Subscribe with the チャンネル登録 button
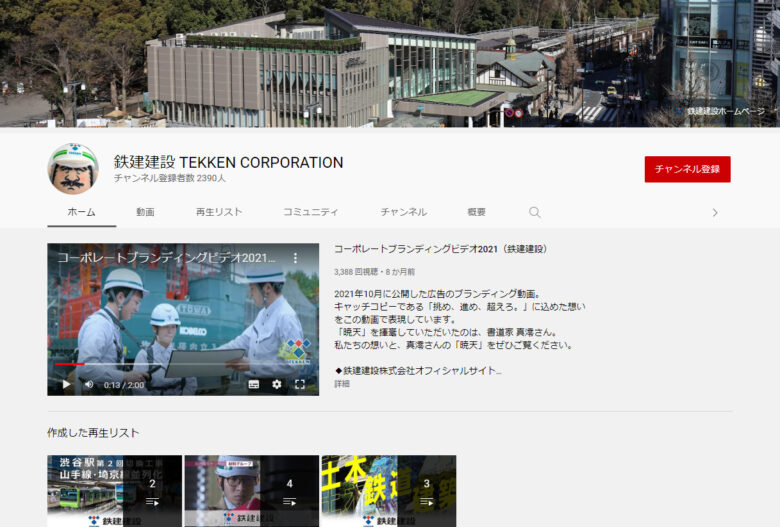The width and height of the screenshot is (780, 527). coord(687,169)
